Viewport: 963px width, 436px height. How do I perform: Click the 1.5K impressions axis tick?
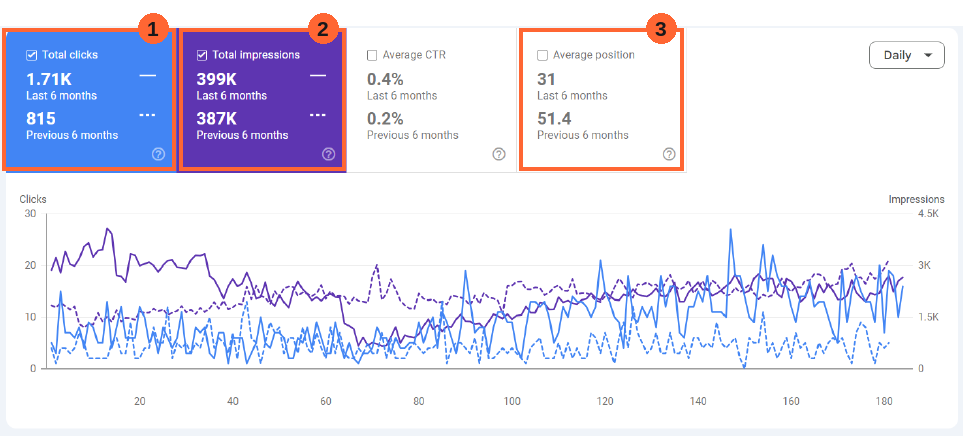[927, 317]
